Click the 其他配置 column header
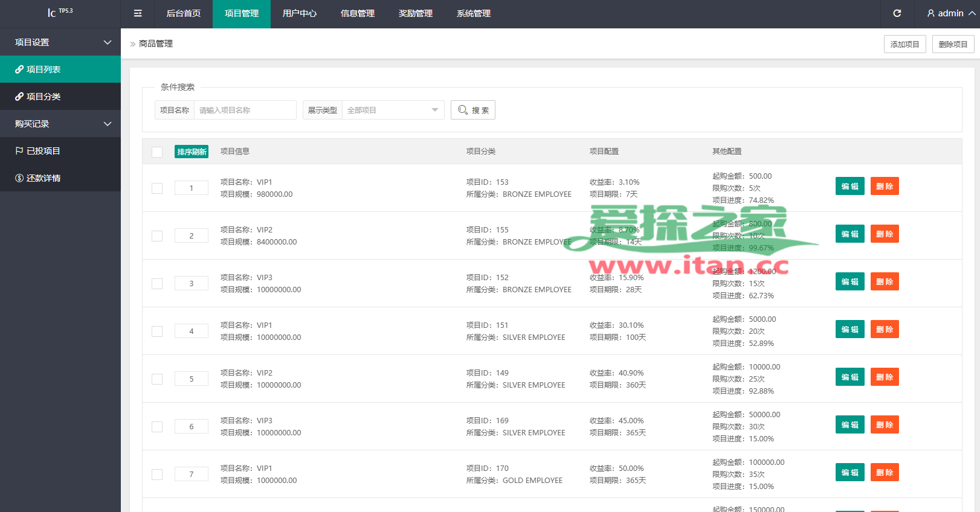 (727, 152)
